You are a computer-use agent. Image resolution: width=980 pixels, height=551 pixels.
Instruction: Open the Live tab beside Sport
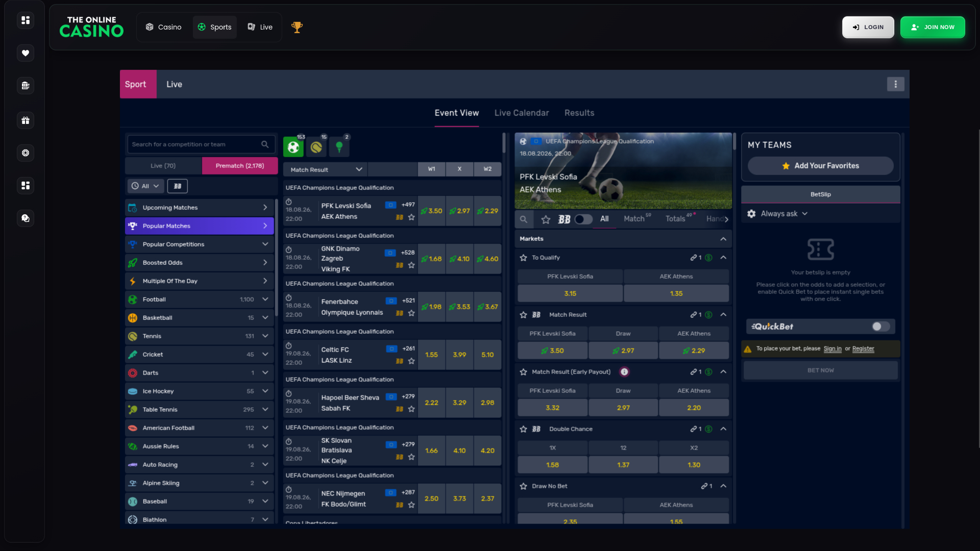(x=174, y=84)
